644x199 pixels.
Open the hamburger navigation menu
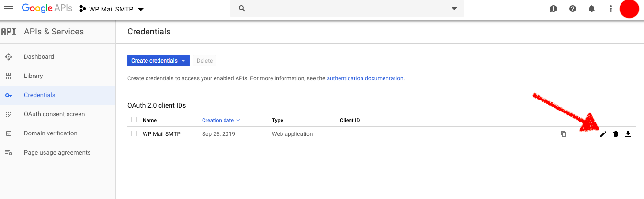pyautogui.click(x=9, y=9)
